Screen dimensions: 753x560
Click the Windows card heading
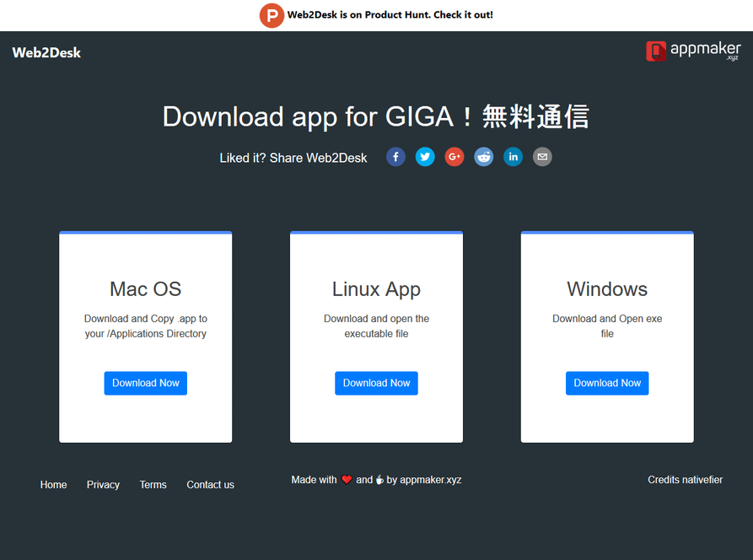[607, 289]
